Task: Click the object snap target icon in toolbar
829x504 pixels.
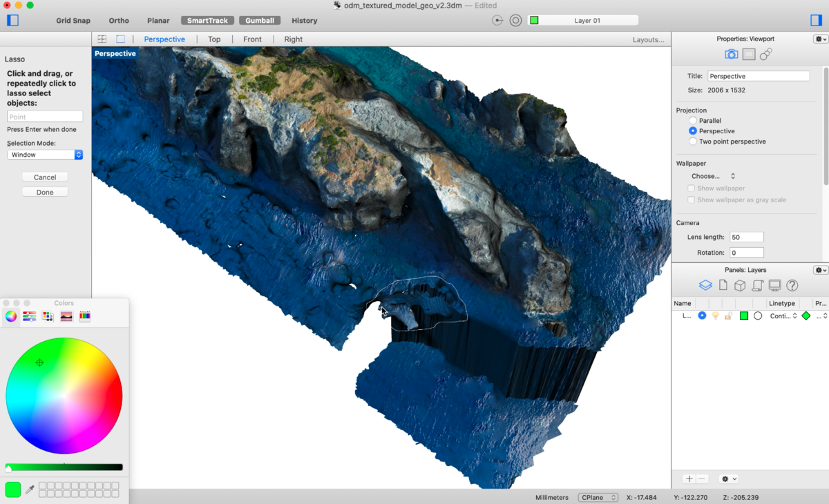Action: tap(497, 21)
